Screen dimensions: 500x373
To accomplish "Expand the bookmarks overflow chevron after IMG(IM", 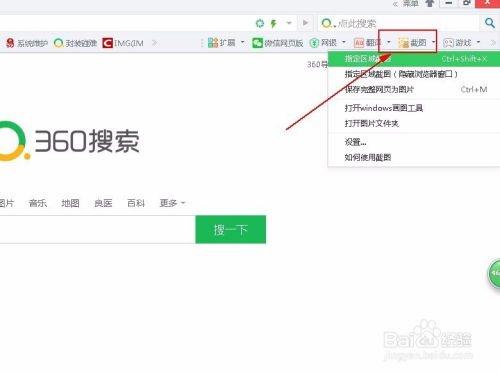I will (x=154, y=43).
